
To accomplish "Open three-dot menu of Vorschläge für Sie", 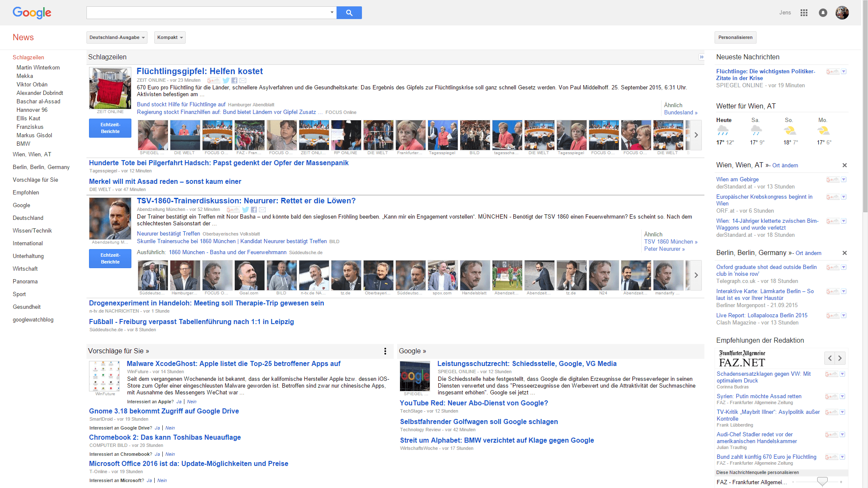I will tap(385, 351).
